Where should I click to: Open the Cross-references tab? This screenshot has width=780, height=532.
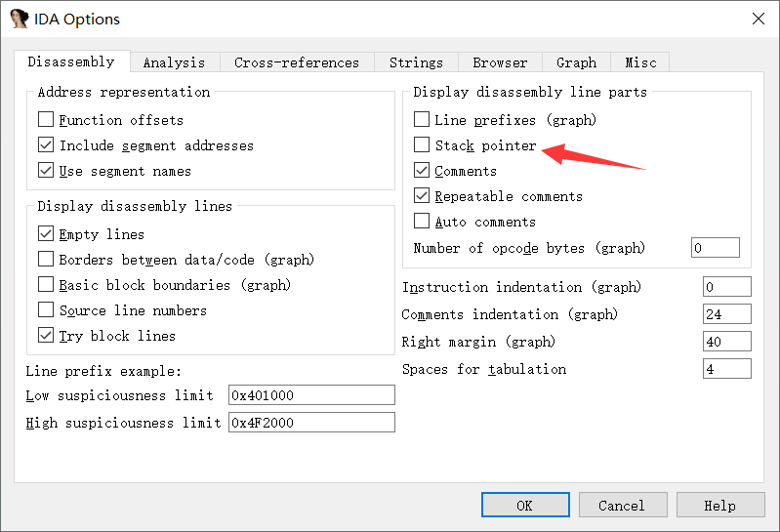pyautogui.click(x=296, y=62)
